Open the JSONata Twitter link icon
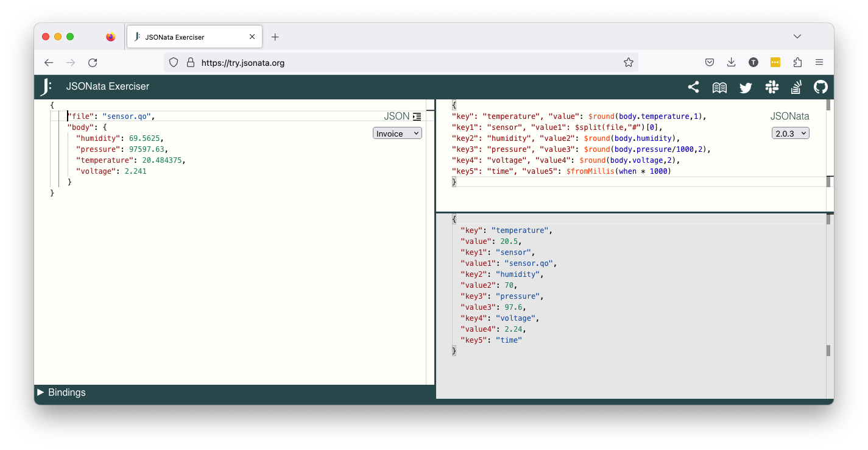 tap(746, 87)
